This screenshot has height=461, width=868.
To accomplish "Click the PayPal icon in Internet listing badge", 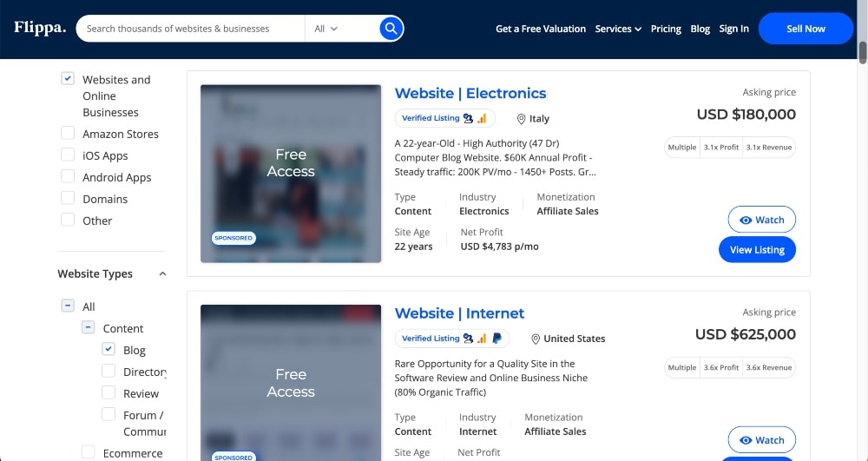I will pyautogui.click(x=497, y=338).
